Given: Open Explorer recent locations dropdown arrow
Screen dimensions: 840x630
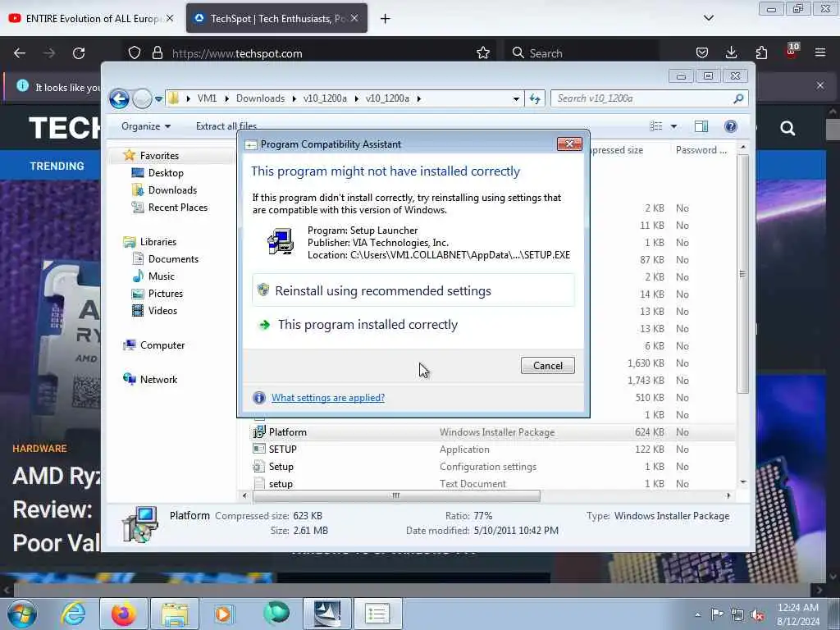Looking at the screenshot, I should tap(158, 98).
